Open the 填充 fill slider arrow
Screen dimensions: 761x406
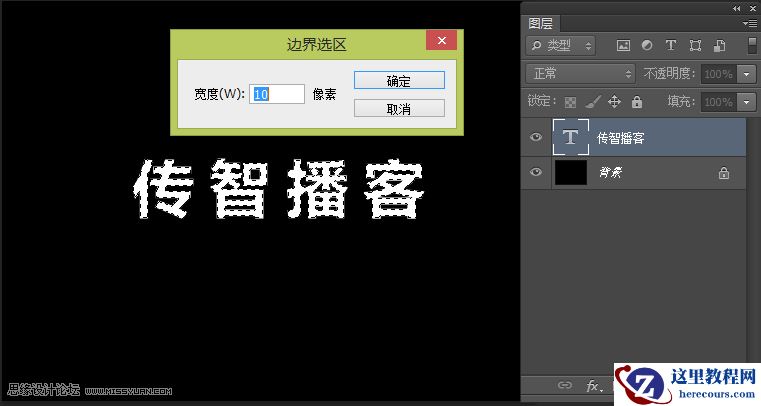746,102
